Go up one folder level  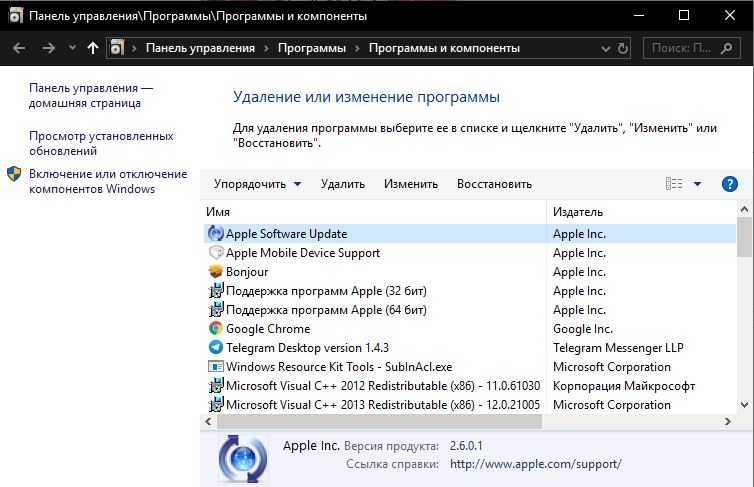(x=93, y=48)
